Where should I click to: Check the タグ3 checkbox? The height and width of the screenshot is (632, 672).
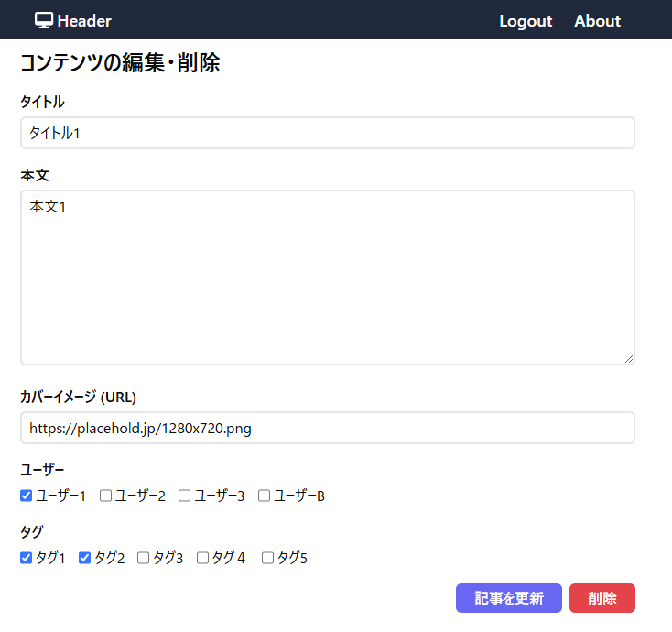(144, 558)
